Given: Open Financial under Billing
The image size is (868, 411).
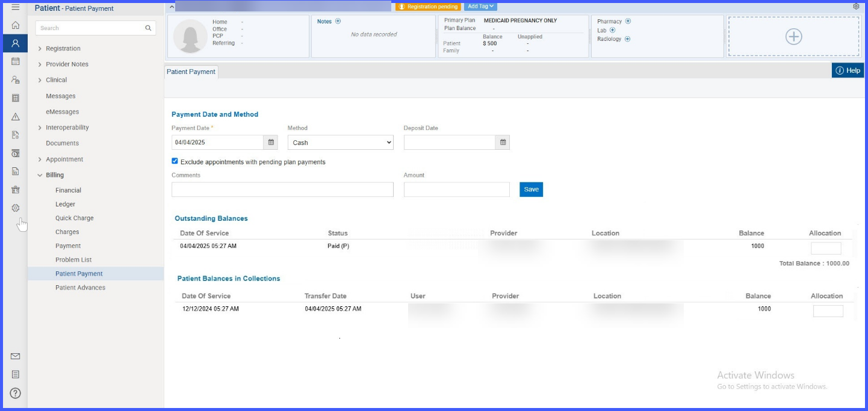Looking at the screenshot, I should [68, 190].
